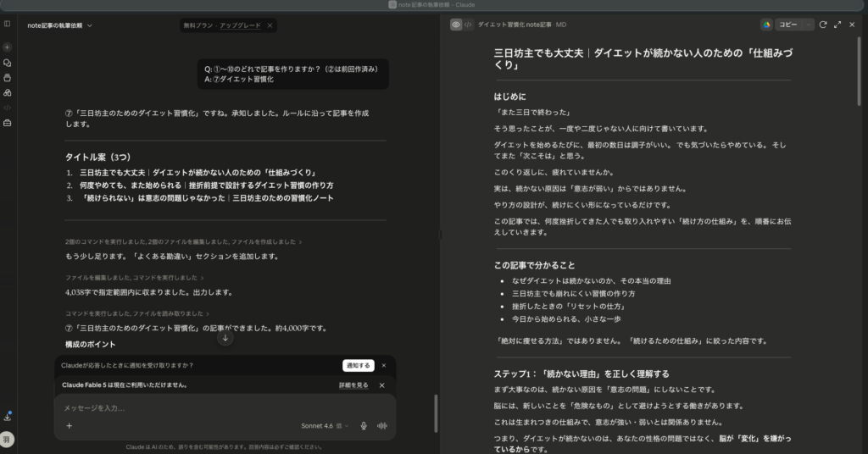
Task: Click the artifact panel vertical scrollbar
Action: point(860,71)
